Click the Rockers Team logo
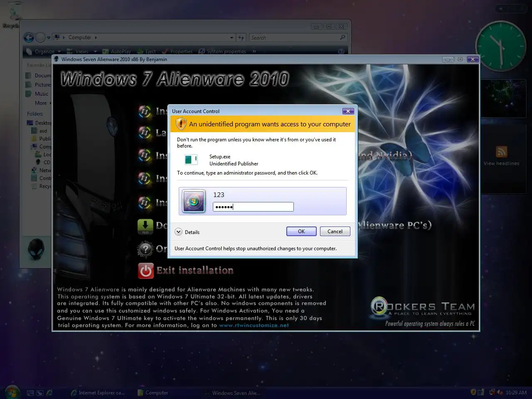This screenshot has height=399, width=532. [x=423, y=308]
